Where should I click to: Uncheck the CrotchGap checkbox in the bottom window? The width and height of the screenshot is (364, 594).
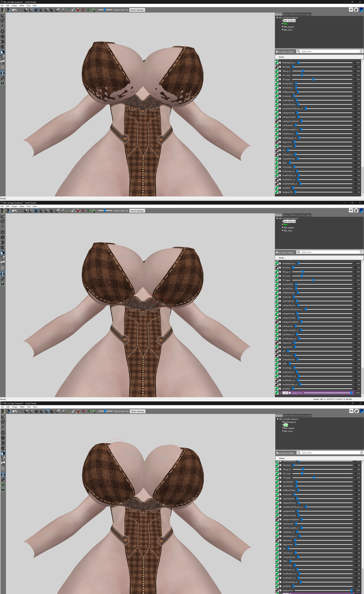pyautogui.click(x=280, y=565)
